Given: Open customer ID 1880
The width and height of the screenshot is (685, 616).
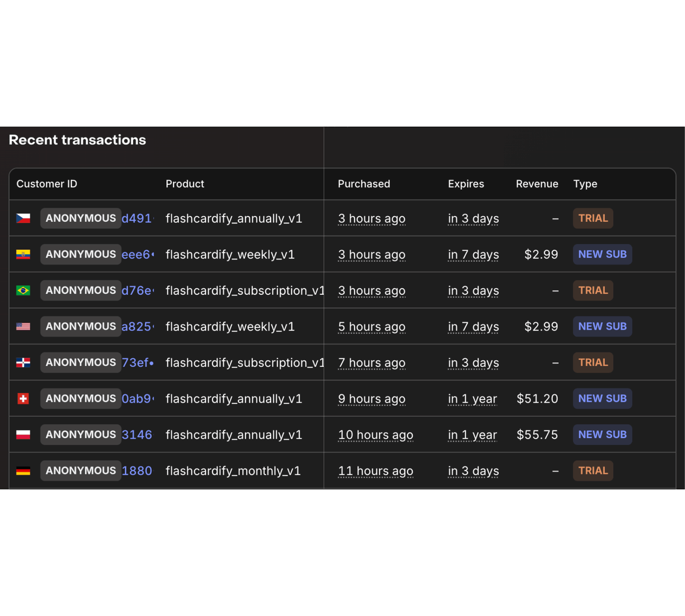Looking at the screenshot, I should click(137, 471).
